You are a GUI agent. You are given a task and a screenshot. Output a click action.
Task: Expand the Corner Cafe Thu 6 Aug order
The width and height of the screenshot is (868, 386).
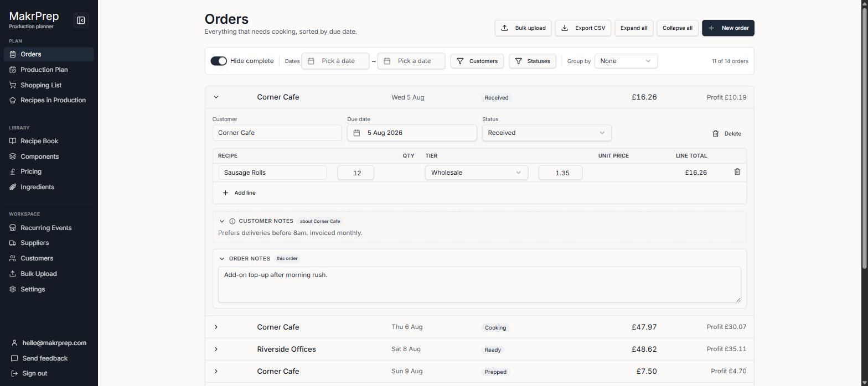pyautogui.click(x=216, y=327)
